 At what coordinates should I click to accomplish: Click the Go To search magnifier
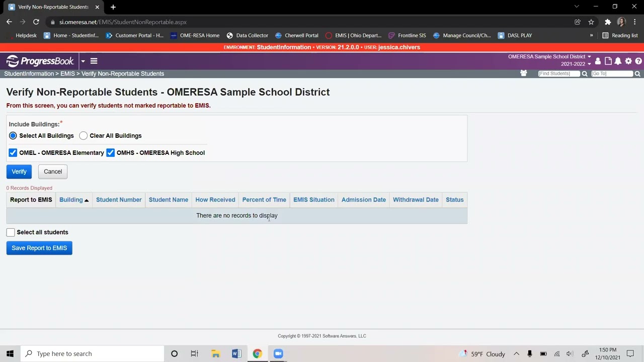click(637, 74)
